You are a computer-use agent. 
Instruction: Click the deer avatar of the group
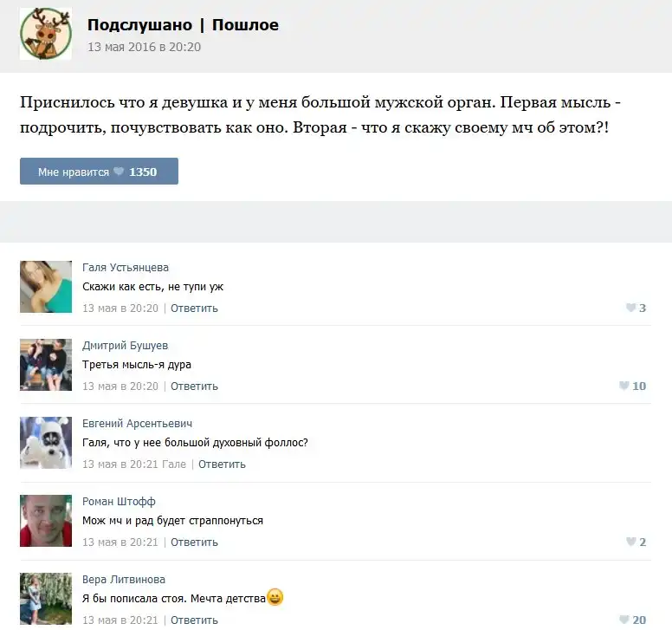pos(46,34)
